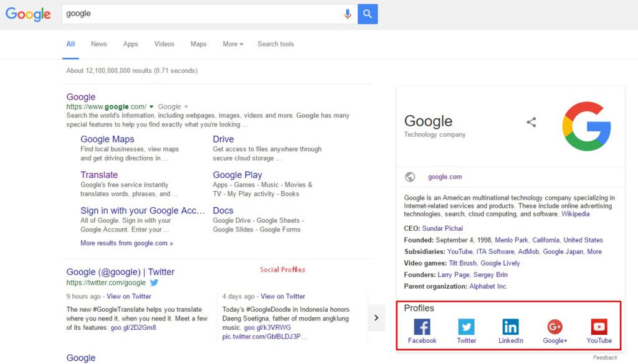Open the Tilt Brush link

tap(463, 263)
